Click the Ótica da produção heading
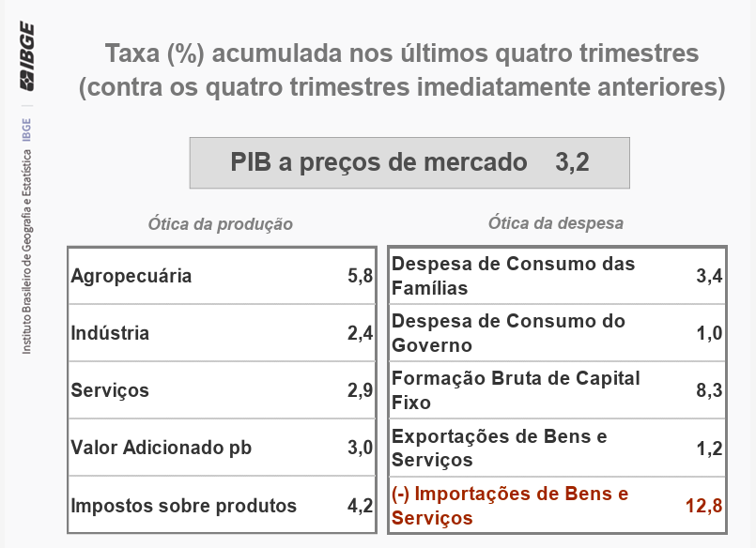The width and height of the screenshot is (756, 548). (221, 224)
